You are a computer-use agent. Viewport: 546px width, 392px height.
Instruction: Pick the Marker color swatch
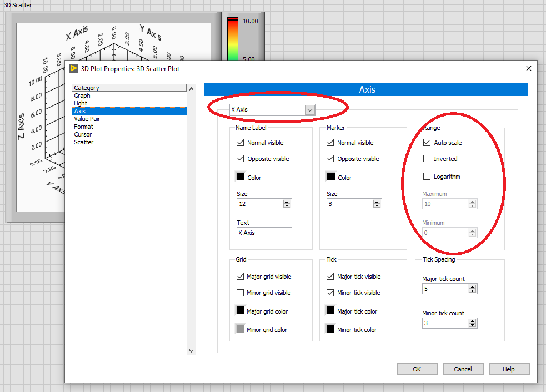[331, 177]
